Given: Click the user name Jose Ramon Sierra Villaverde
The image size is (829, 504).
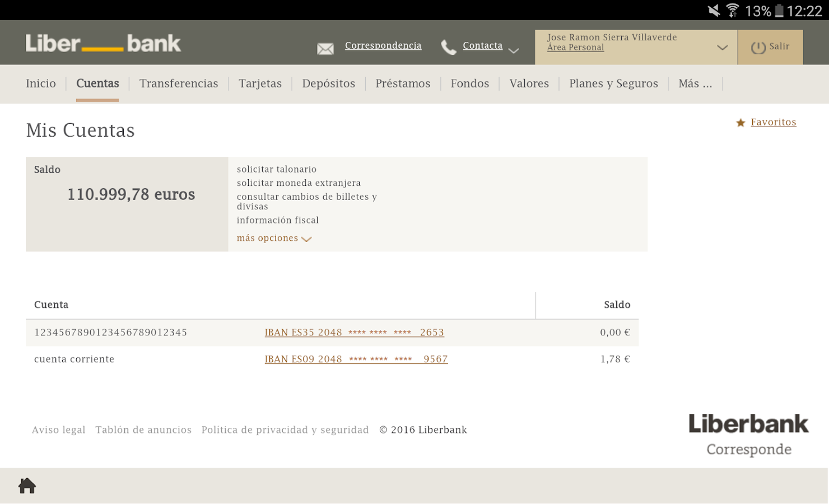Looking at the screenshot, I should tap(612, 38).
